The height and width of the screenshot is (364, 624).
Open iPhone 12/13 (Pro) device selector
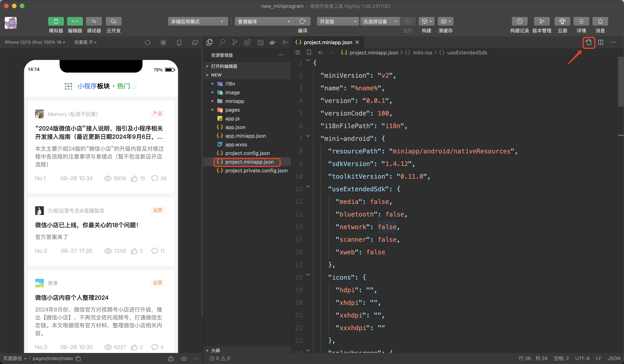pos(35,42)
